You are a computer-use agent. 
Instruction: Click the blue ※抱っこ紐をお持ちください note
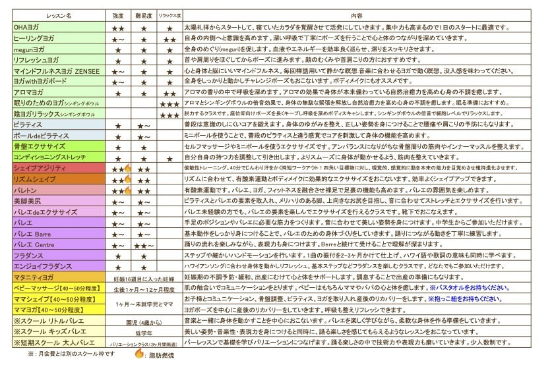click(x=465, y=299)
